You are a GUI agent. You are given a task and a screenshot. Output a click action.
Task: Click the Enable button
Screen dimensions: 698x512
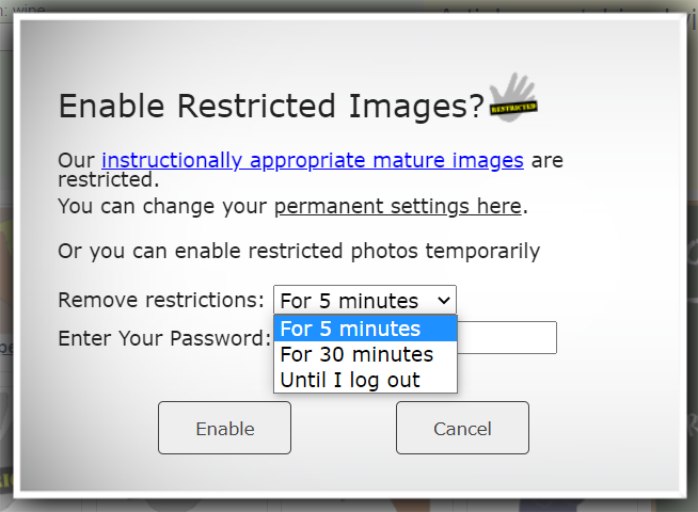click(x=225, y=428)
